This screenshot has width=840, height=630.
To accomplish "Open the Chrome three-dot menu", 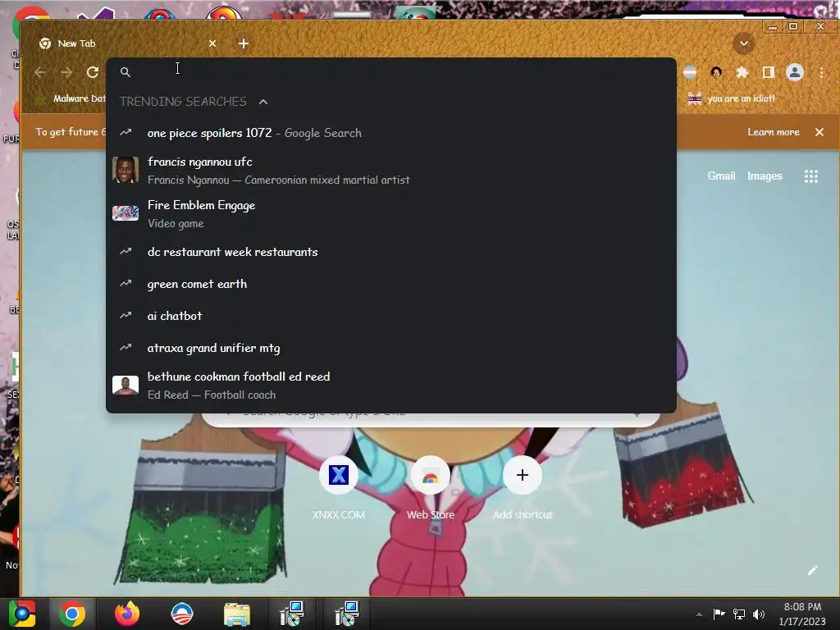I will click(x=821, y=72).
